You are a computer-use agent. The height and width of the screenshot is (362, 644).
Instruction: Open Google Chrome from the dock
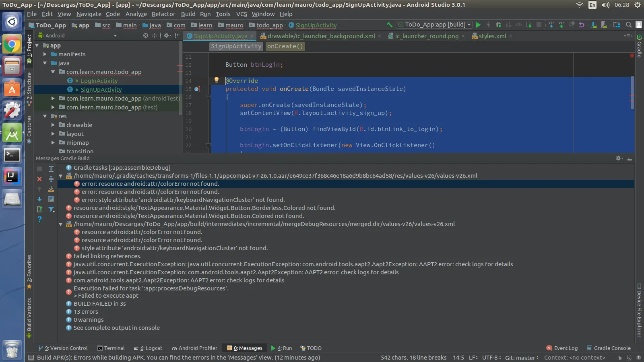(12, 44)
